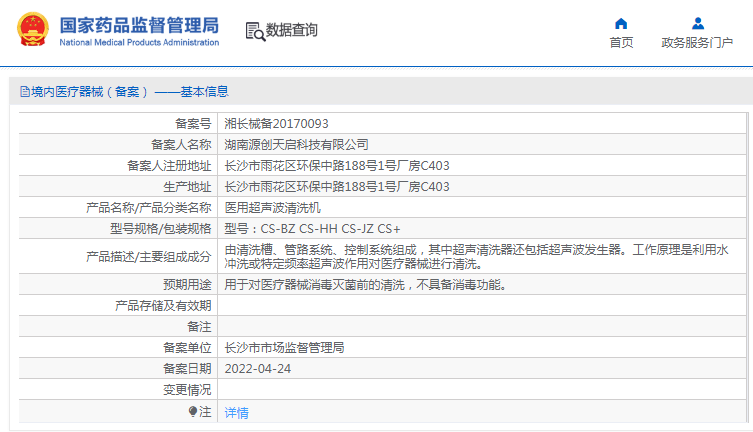
Task: Click model value CS-BZ CS-HH CS-JZ CS+
Action: click(x=330, y=229)
